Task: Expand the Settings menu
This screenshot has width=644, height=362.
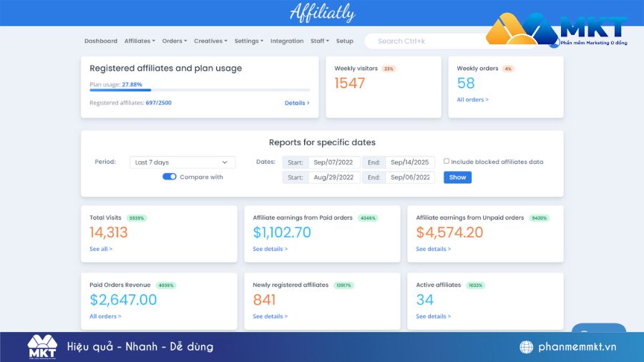Action: [248, 41]
